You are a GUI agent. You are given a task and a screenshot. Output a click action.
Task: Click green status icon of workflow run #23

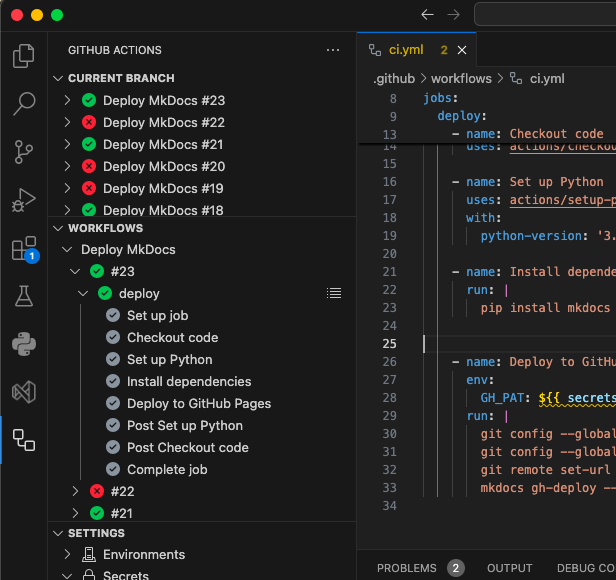97,272
